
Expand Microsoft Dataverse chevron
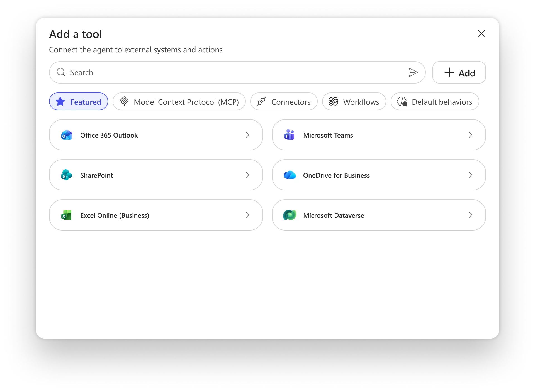470,215
